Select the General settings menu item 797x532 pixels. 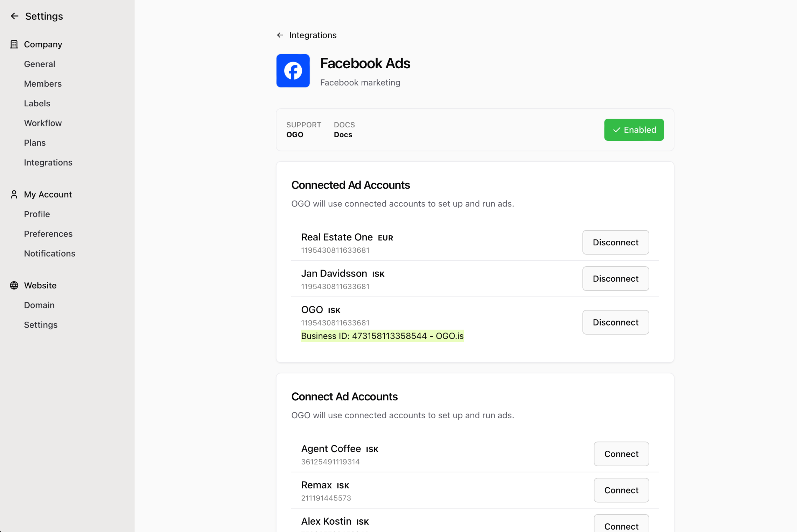tap(39, 64)
